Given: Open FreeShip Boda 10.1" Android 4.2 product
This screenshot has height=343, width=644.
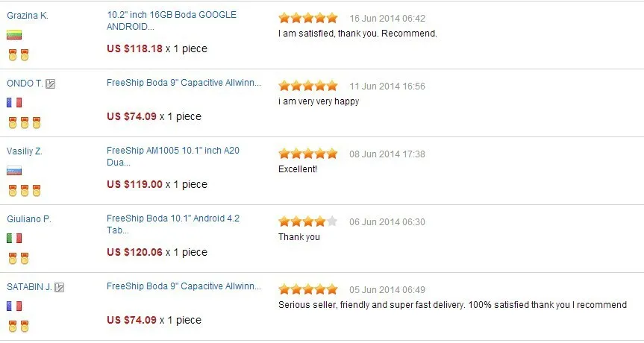Looking at the screenshot, I should 173,224.
